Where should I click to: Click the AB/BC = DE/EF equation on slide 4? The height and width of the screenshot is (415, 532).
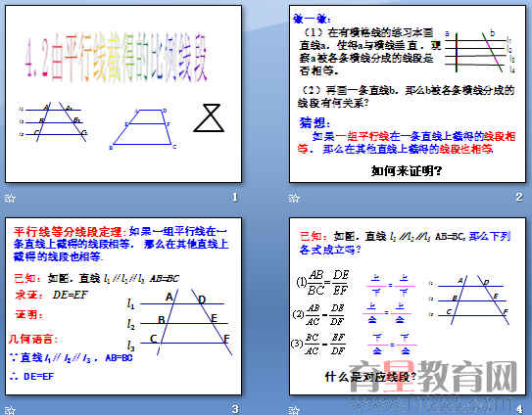322,283
